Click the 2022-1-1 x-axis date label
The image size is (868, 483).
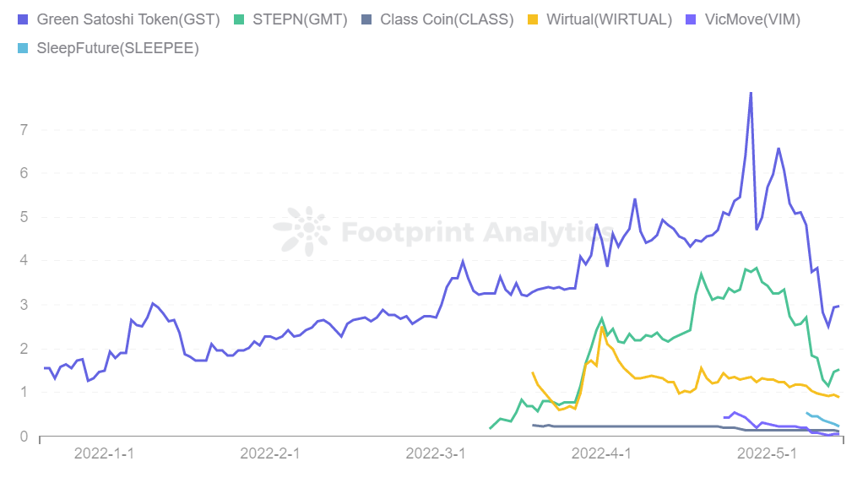point(104,453)
